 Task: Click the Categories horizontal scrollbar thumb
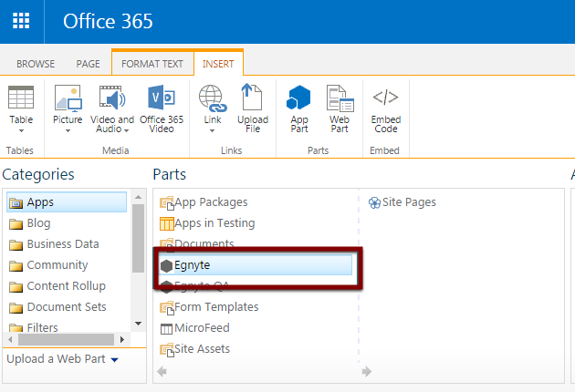pos(66,340)
